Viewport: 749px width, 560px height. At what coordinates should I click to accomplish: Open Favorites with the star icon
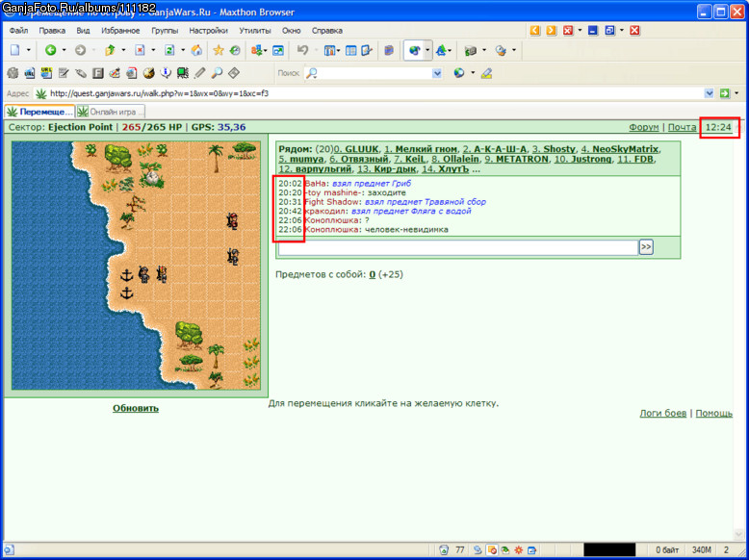pyautogui.click(x=219, y=50)
